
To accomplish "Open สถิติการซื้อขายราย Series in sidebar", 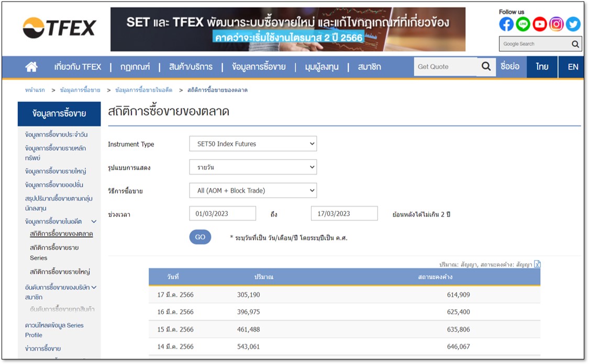I will coord(54,253).
